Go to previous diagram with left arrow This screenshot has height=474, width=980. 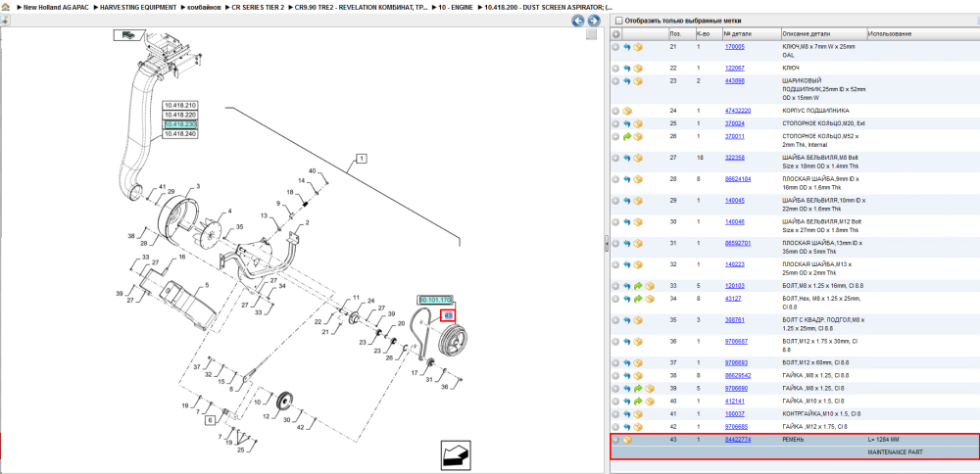click(578, 21)
